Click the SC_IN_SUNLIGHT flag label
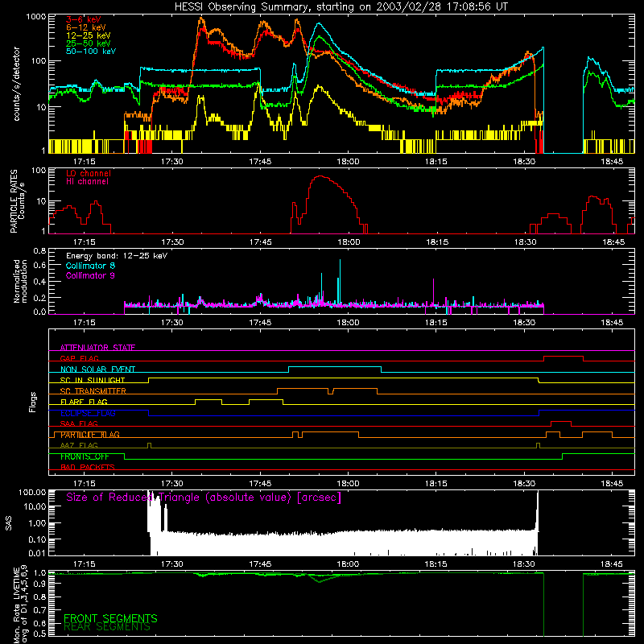This screenshot has width=644, height=644. coord(93,380)
